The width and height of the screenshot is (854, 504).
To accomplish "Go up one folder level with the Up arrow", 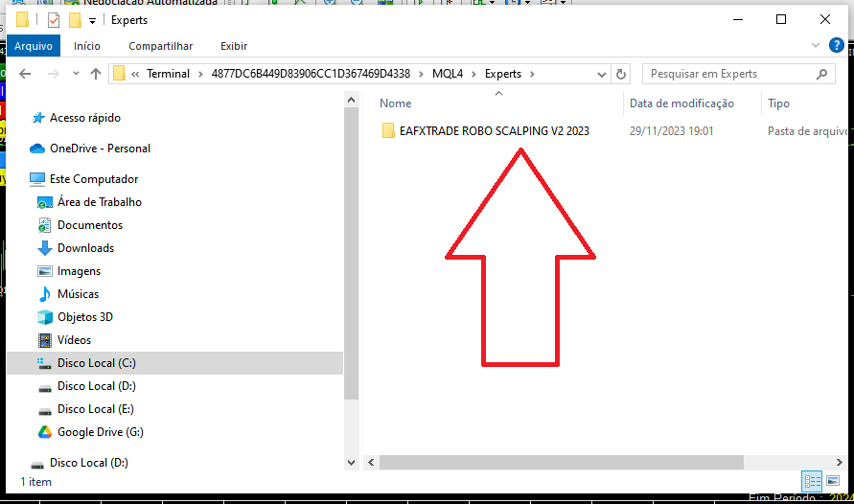I will pos(95,74).
